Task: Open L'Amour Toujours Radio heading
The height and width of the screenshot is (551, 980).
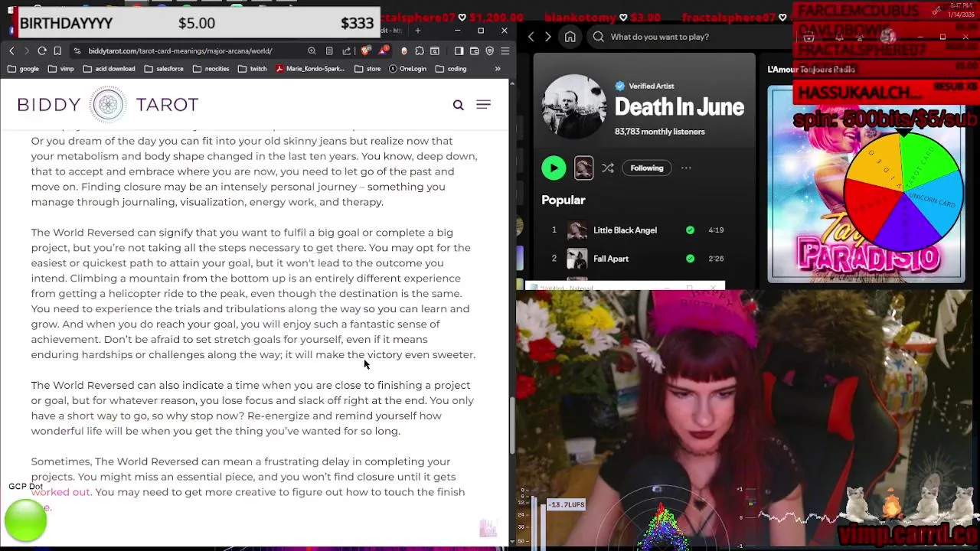Action: 811,69
